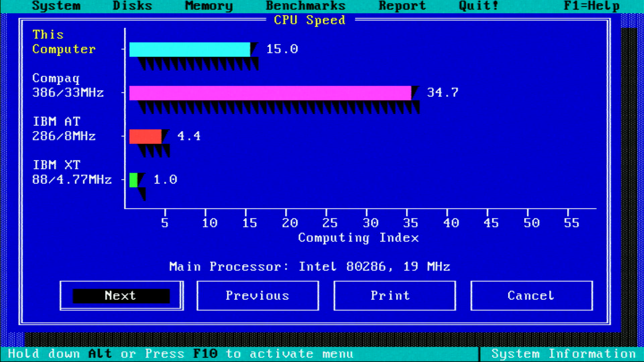Open the Benchmarks menu
This screenshot has height=362, width=644.
point(306,6)
